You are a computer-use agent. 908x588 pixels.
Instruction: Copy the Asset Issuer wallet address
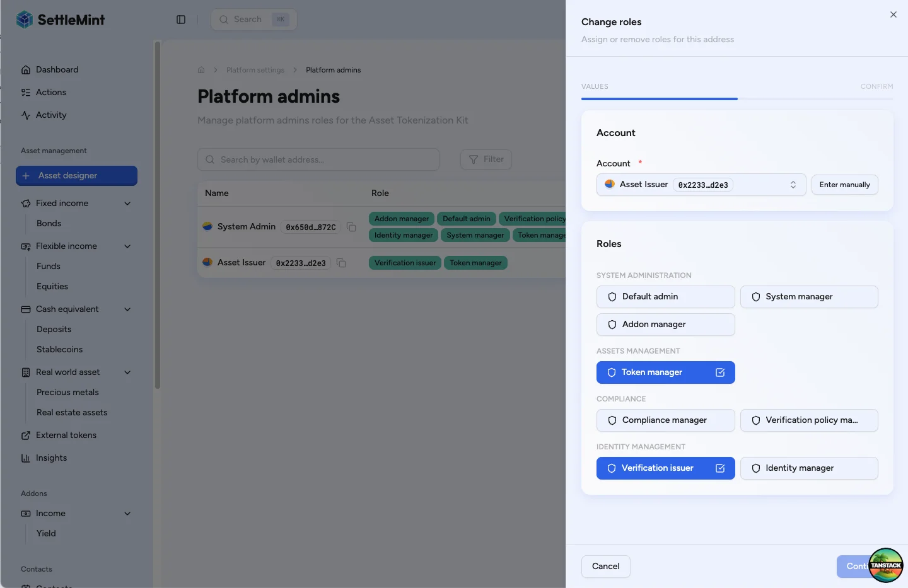click(x=341, y=263)
